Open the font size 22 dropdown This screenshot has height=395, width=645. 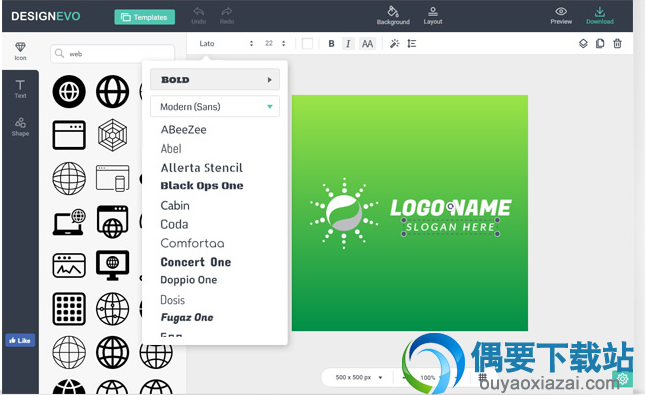click(274, 44)
